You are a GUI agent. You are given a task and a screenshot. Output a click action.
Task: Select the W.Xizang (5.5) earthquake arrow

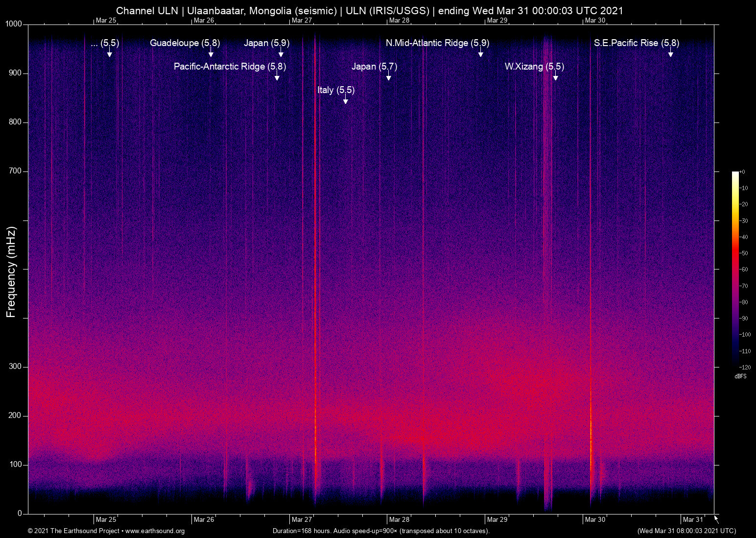pyautogui.click(x=555, y=77)
